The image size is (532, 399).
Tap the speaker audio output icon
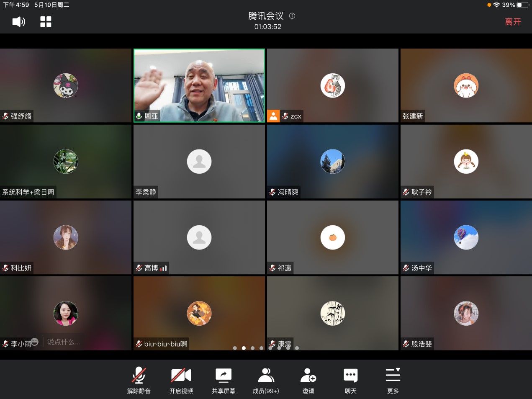tap(19, 22)
